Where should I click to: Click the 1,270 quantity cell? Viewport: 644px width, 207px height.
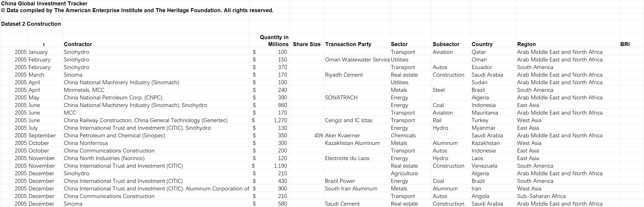pos(280,121)
